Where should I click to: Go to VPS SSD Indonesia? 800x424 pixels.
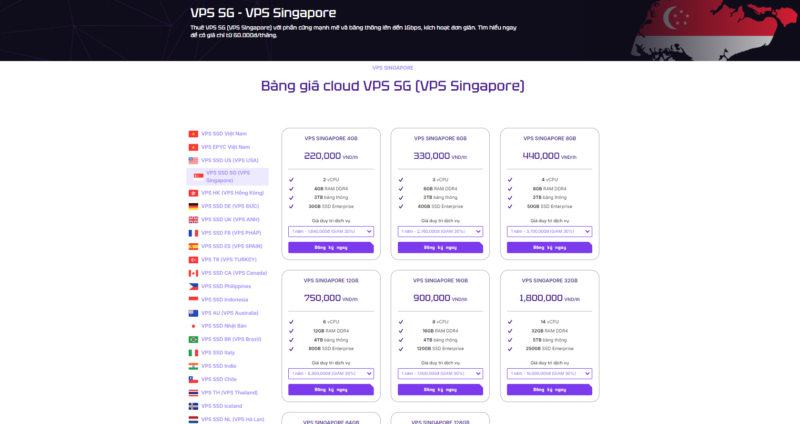(x=224, y=300)
